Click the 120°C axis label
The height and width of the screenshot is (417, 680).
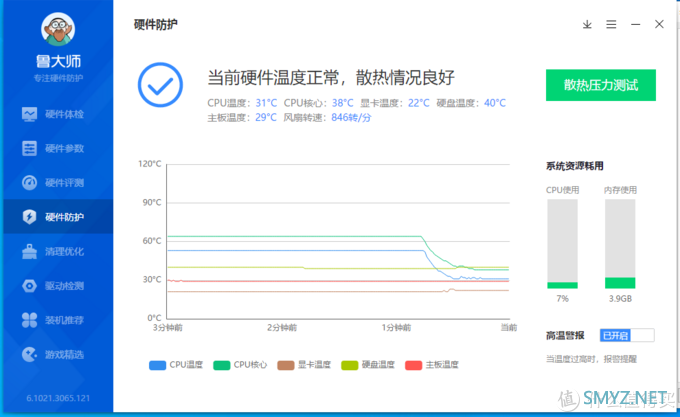pos(150,164)
